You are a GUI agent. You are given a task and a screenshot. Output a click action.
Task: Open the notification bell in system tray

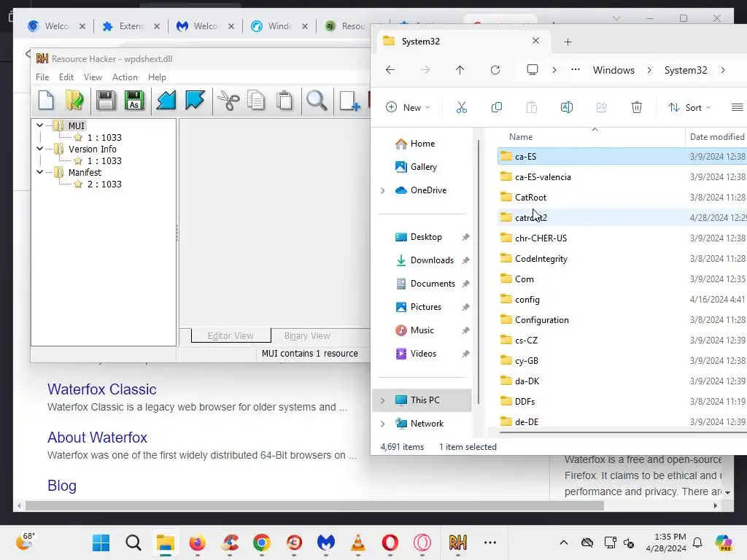click(697, 542)
